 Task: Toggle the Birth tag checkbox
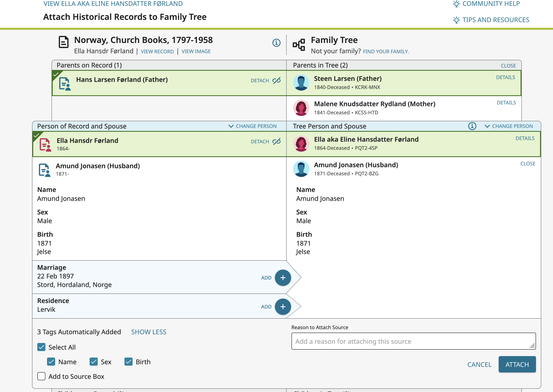click(128, 362)
